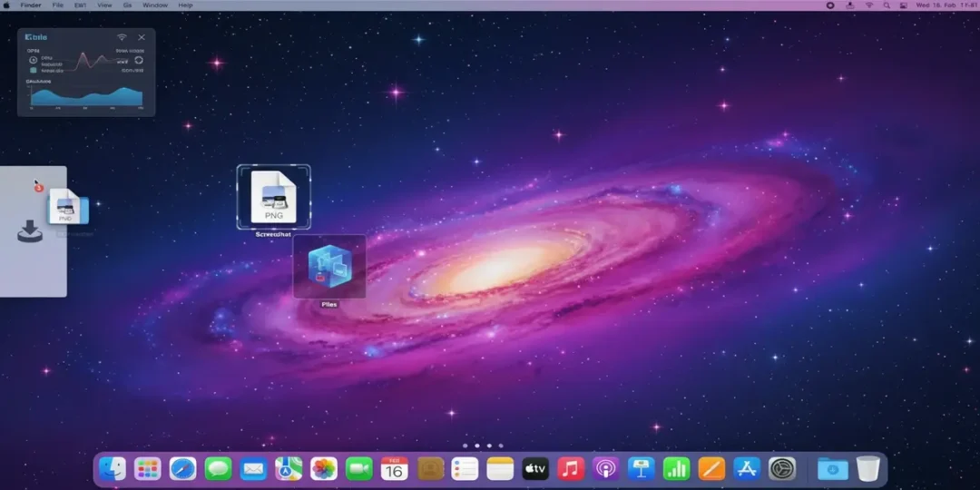Launch Maps from the Dock
This screenshot has width=980, height=490.
coord(289,469)
